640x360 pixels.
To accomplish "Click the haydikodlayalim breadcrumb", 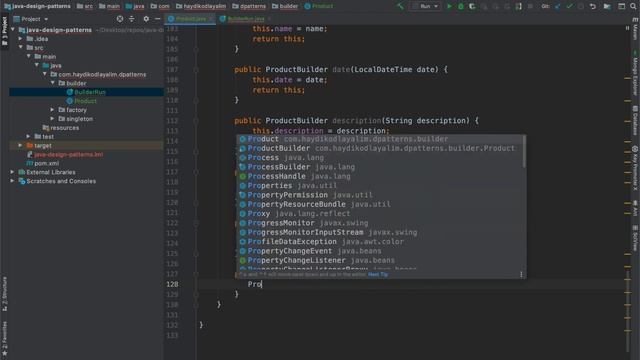I will pos(201,6).
